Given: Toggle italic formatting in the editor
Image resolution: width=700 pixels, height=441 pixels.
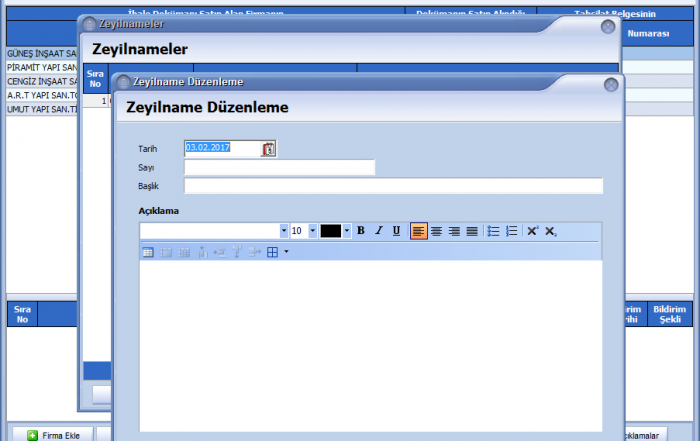Looking at the screenshot, I should 379,231.
